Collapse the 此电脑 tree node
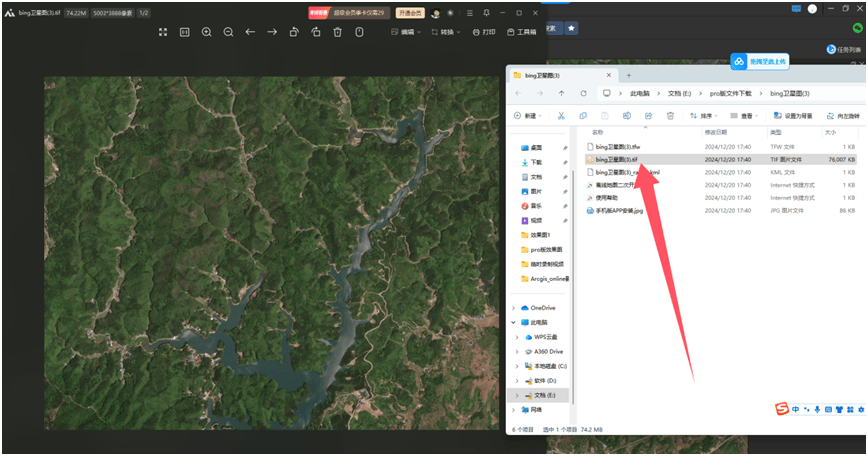 pos(513,322)
